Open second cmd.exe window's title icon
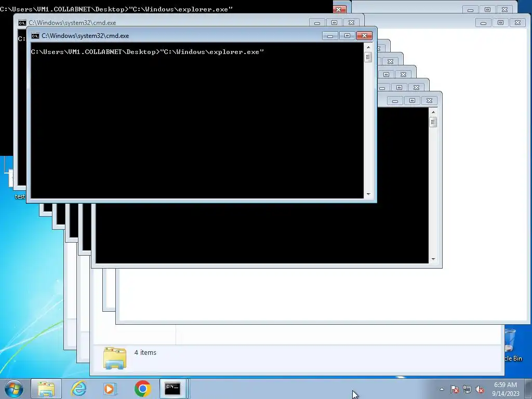The height and width of the screenshot is (399, 532). coord(22,23)
